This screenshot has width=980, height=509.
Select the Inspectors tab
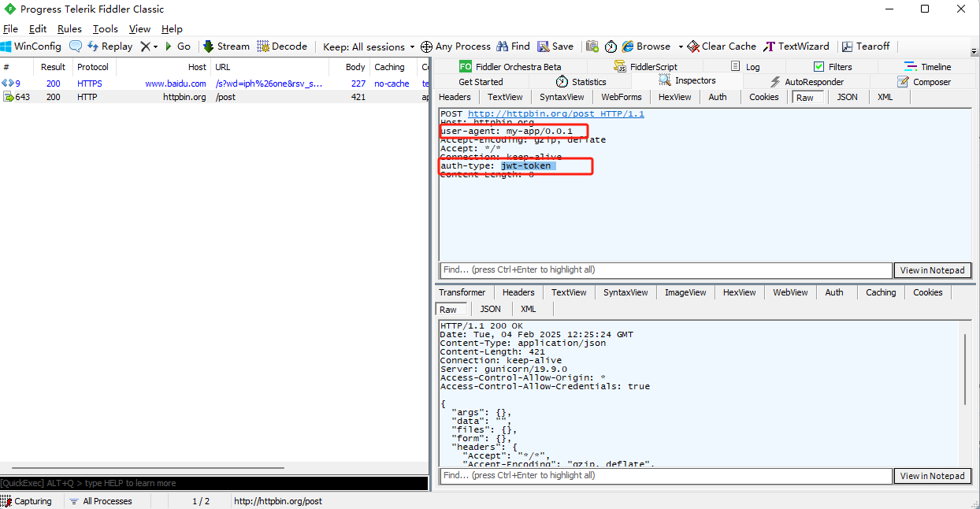(x=687, y=81)
